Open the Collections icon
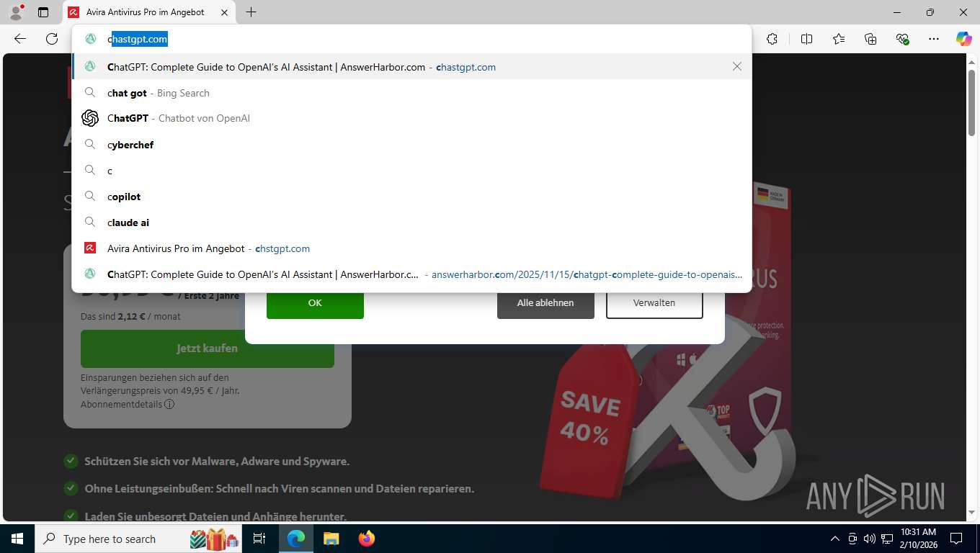 [x=870, y=39]
